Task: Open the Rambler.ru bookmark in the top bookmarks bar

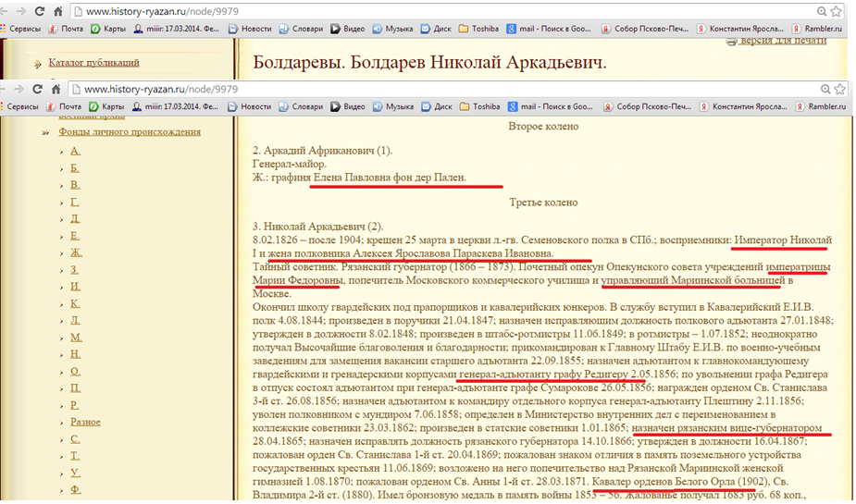Action: tap(817, 29)
